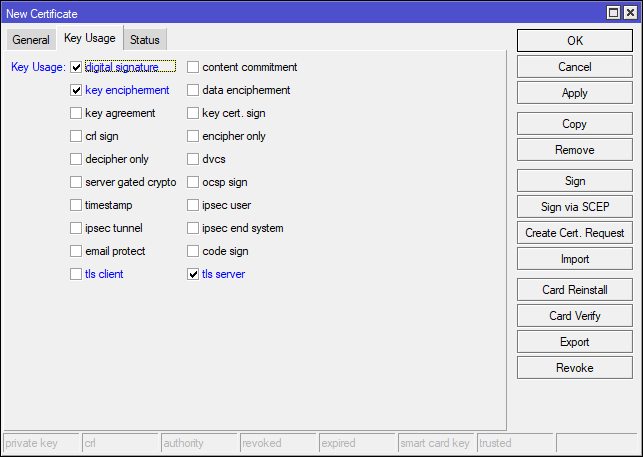Enable content commitment usage
Viewport: 643px width, 458px height.
193,67
